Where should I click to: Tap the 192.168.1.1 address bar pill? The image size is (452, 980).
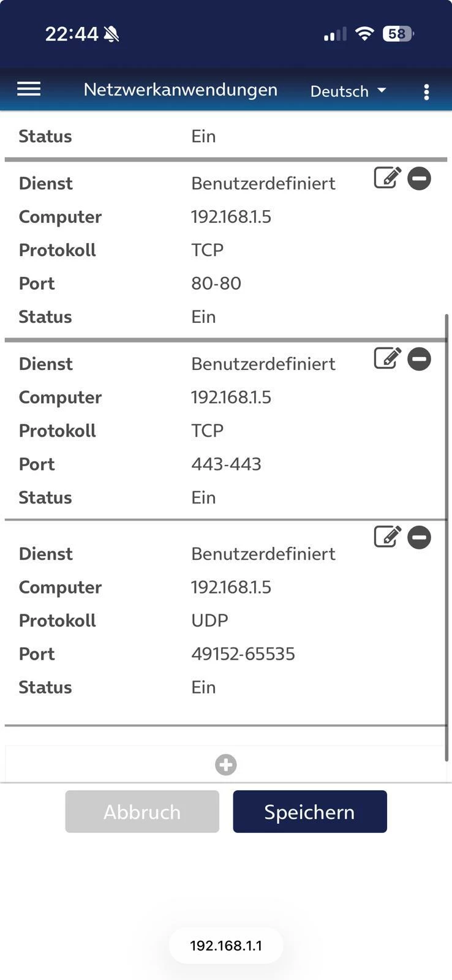point(226,946)
